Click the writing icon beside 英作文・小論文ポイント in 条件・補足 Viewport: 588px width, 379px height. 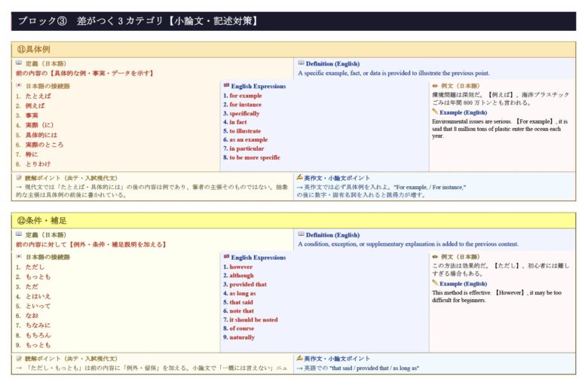coord(300,358)
